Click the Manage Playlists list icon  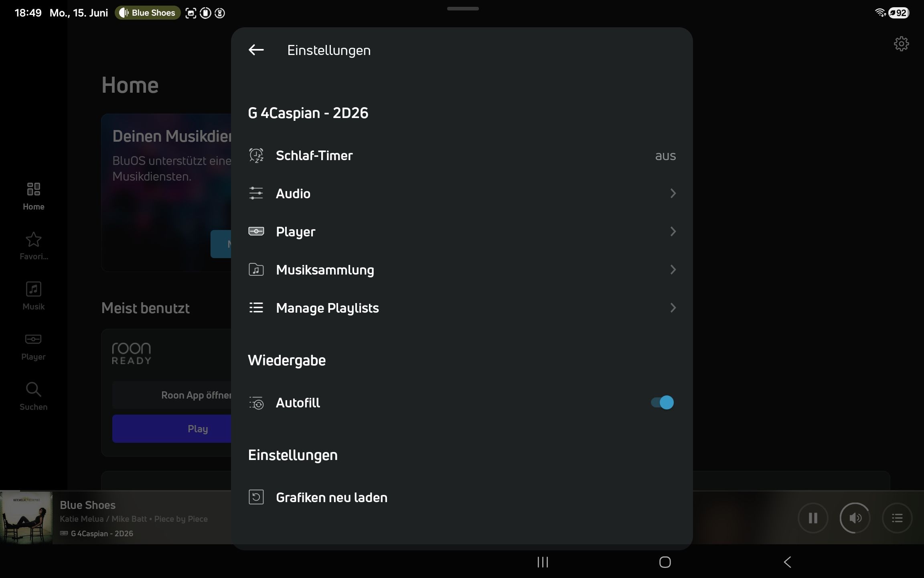[256, 307]
